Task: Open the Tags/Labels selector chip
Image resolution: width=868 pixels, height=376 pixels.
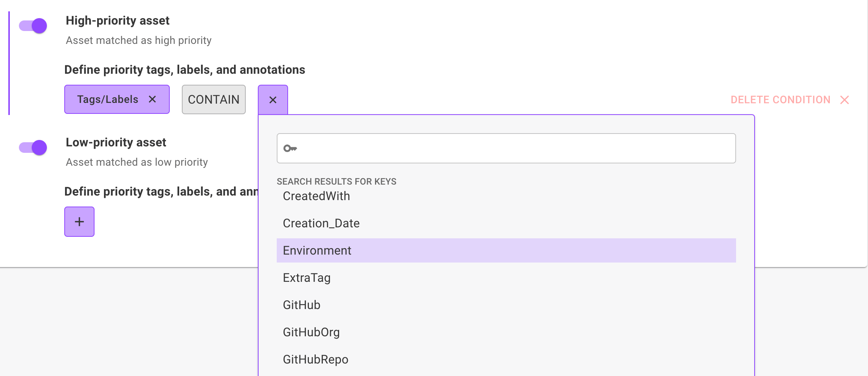Action: (x=108, y=99)
